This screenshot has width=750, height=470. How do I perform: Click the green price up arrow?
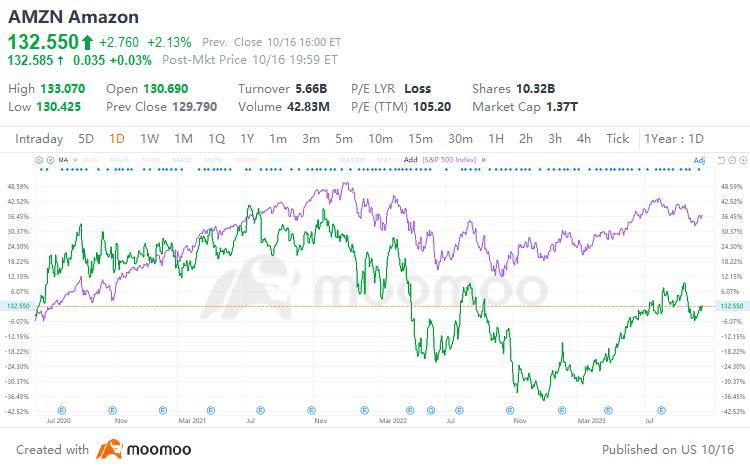(x=87, y=43)
